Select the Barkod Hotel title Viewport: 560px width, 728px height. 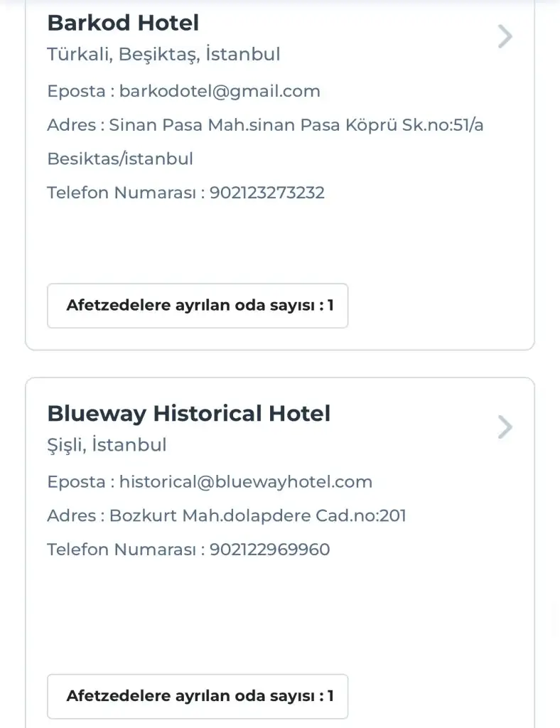pyautogui.click(x=123, y=23)
